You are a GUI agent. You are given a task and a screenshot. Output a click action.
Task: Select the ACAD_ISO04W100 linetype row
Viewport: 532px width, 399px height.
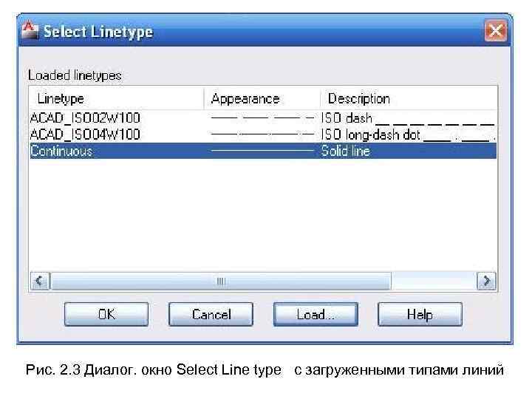coord(263,134)
